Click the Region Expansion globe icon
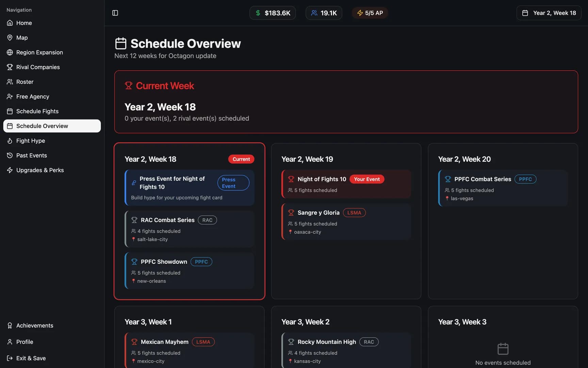 click(10, 52)
